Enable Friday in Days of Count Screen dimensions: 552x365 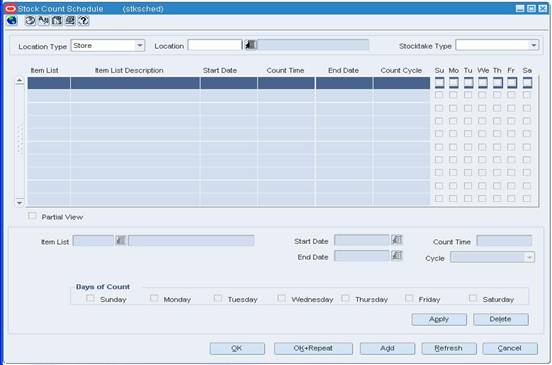pyautogui.click(x=409, y=298)
